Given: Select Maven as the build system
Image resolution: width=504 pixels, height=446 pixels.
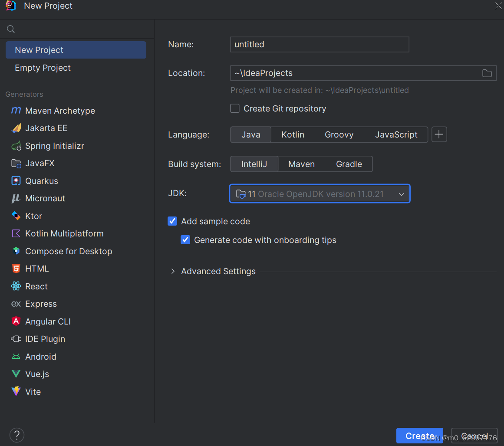Looking at the screenshot, I should 301,164.
